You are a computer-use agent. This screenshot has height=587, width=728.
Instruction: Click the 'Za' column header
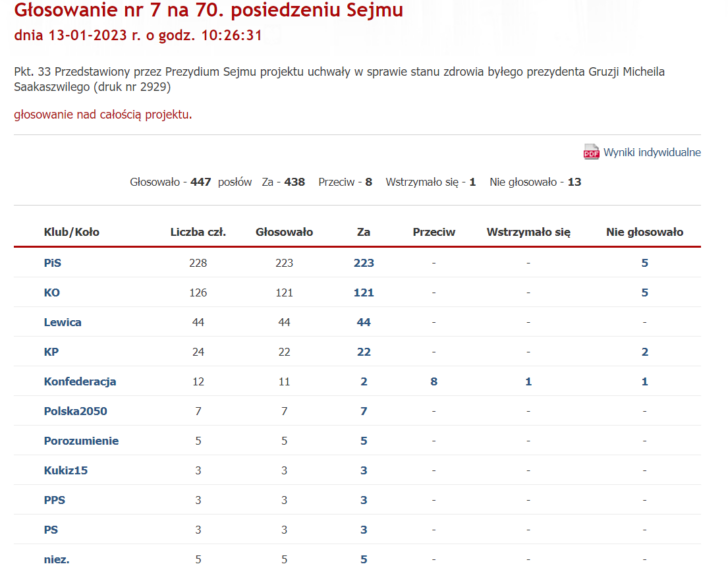[x=364, y=232]
